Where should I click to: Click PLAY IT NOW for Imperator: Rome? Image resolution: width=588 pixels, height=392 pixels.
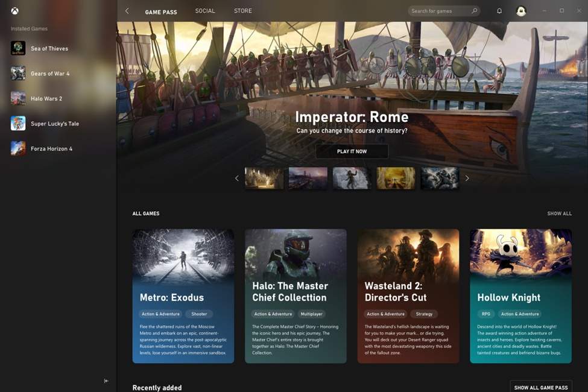[x=352, y=151]
